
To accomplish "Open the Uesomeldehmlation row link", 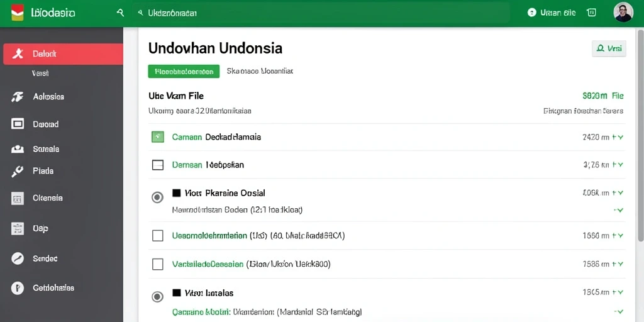I will pos(210,236).
